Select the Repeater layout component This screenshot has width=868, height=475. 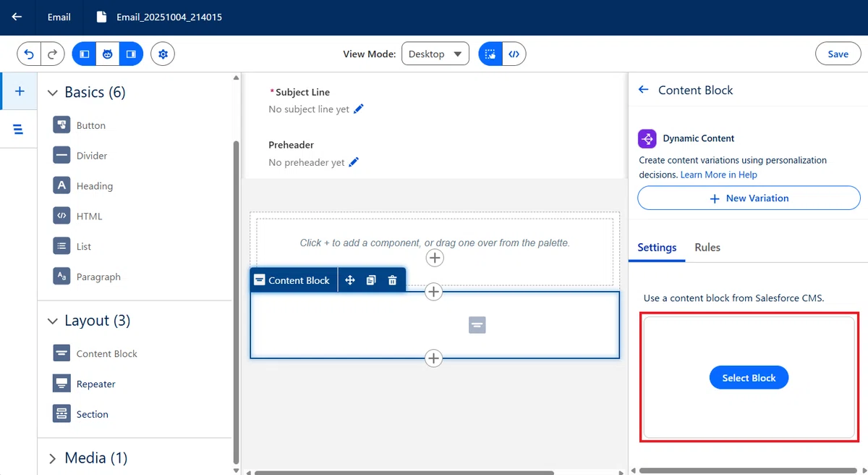point(85,384)
